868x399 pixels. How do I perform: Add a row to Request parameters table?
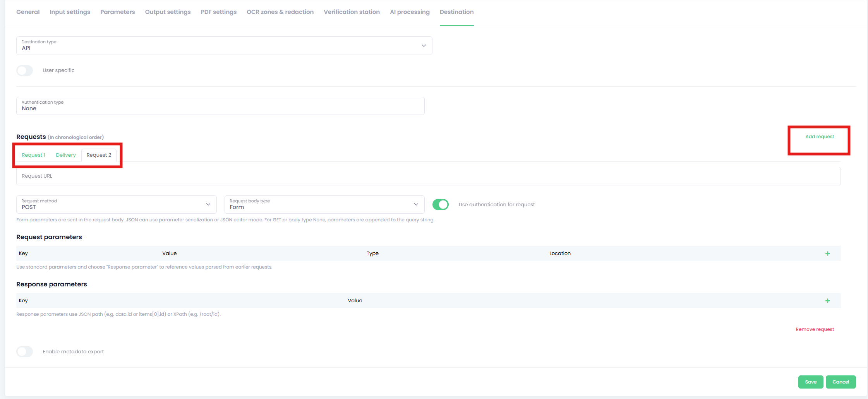827,253
